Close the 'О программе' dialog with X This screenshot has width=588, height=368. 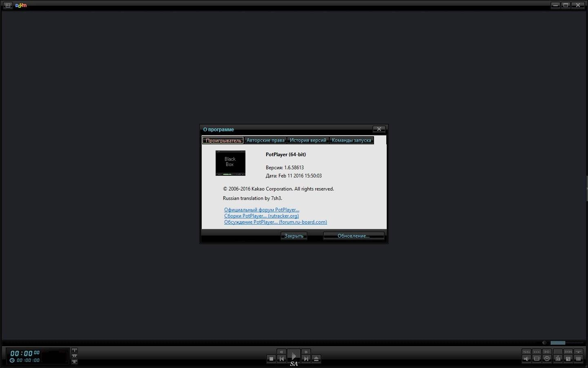click(379, 129)
